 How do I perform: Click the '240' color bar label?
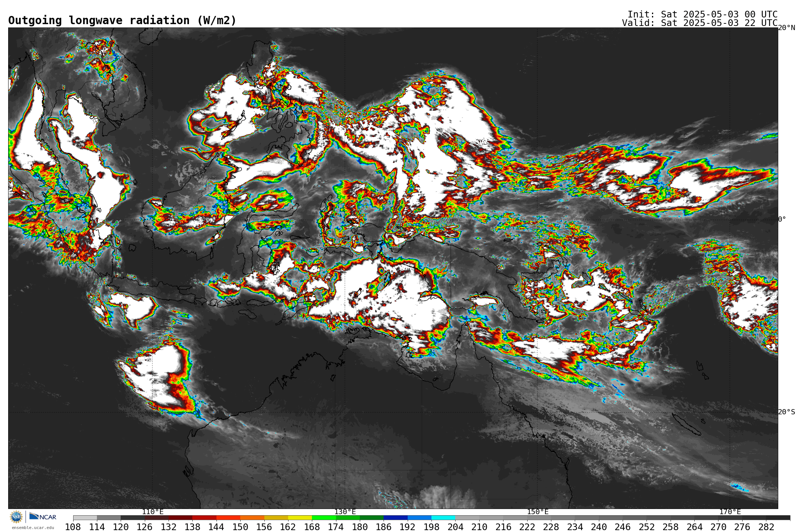(x=599, y=527)
